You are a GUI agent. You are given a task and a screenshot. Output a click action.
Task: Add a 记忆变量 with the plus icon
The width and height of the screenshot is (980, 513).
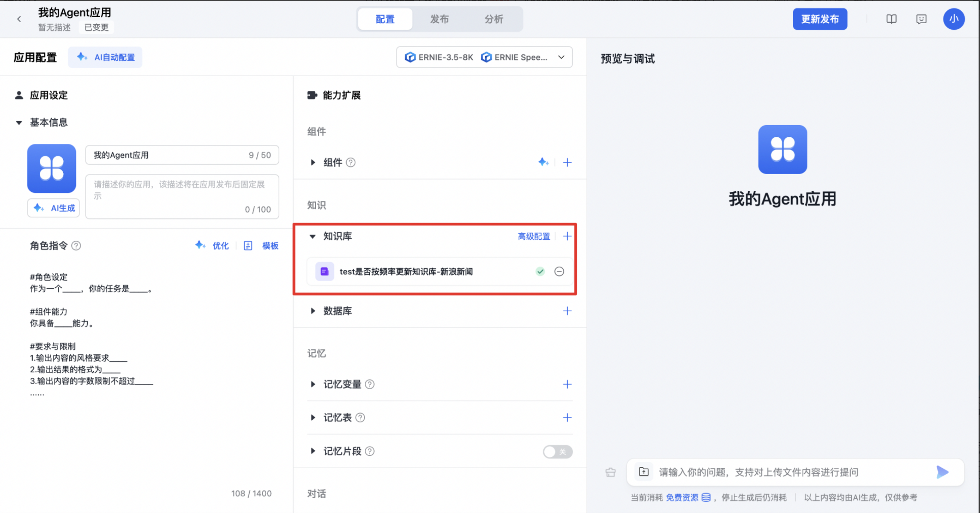point(567,384)
